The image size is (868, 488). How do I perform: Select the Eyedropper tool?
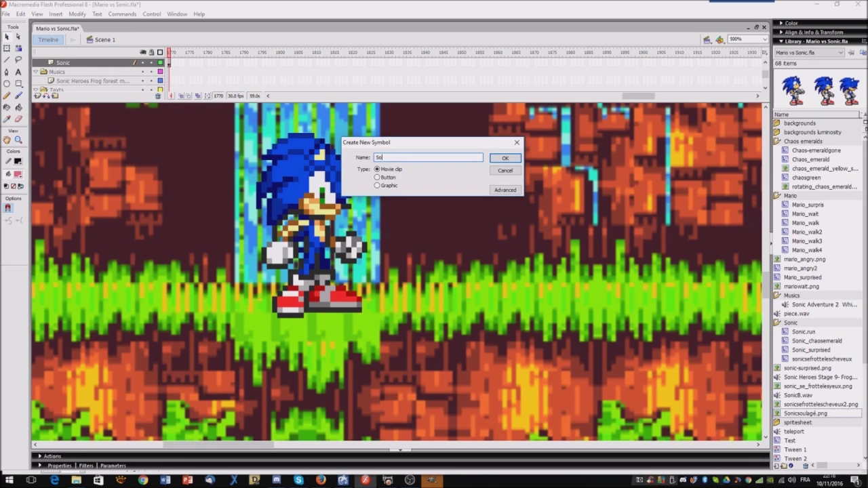[x=7, y=119]
